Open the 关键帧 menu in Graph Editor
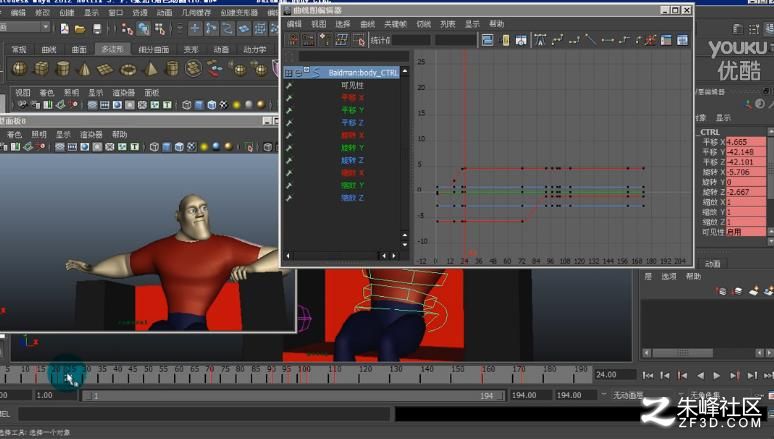This screenshot has height=439, width=774. (395, 24)
